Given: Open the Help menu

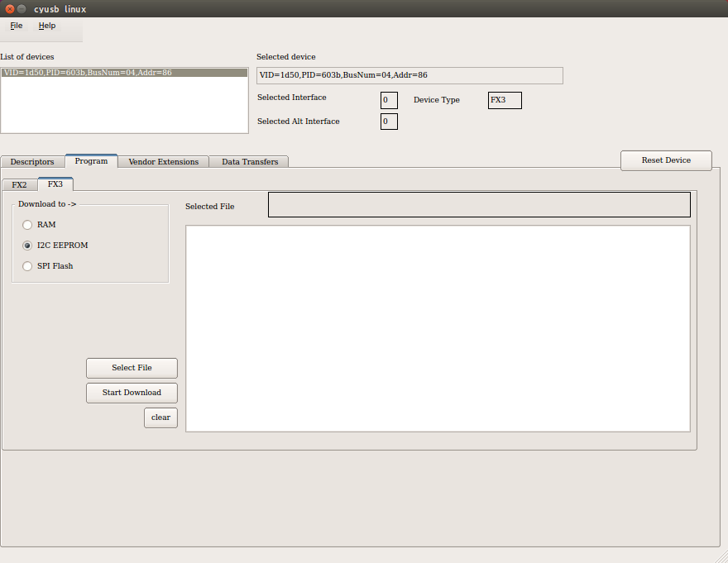Looking at the screenshot, I should 47,26.
